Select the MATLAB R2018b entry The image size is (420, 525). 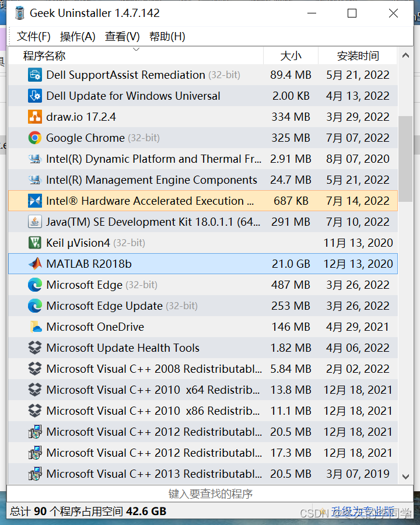coord(203,264)
